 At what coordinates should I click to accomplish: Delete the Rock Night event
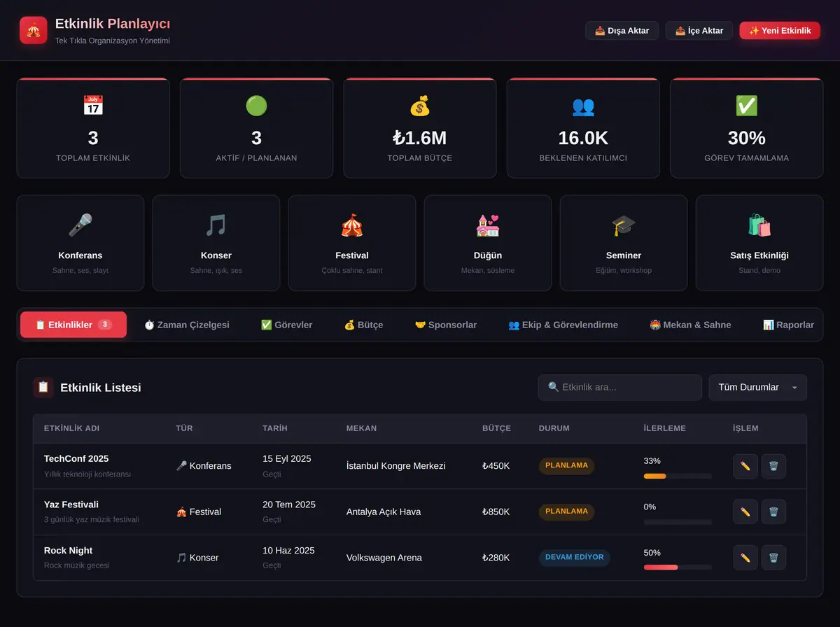pos(773,558)
